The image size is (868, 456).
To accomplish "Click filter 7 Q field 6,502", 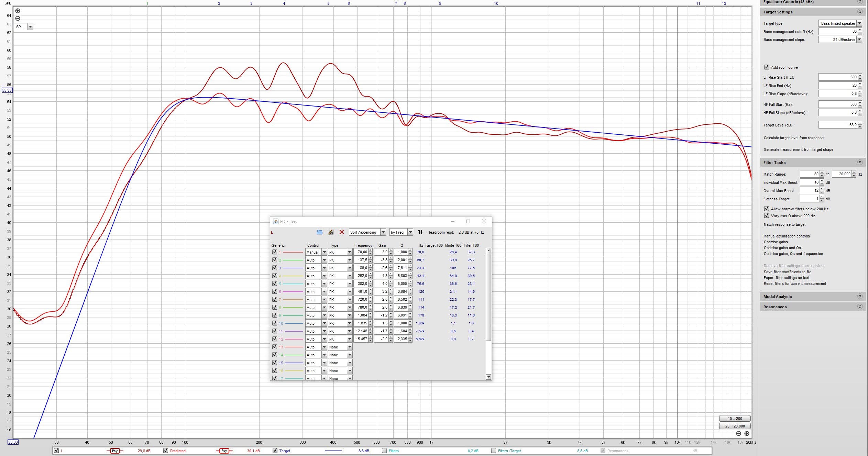I will [x=401, y=300].
